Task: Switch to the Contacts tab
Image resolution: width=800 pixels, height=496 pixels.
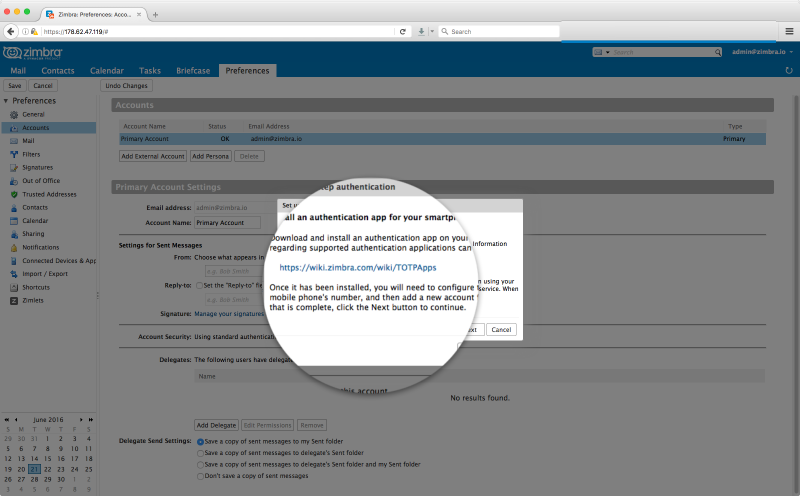Action: point(58,71)
